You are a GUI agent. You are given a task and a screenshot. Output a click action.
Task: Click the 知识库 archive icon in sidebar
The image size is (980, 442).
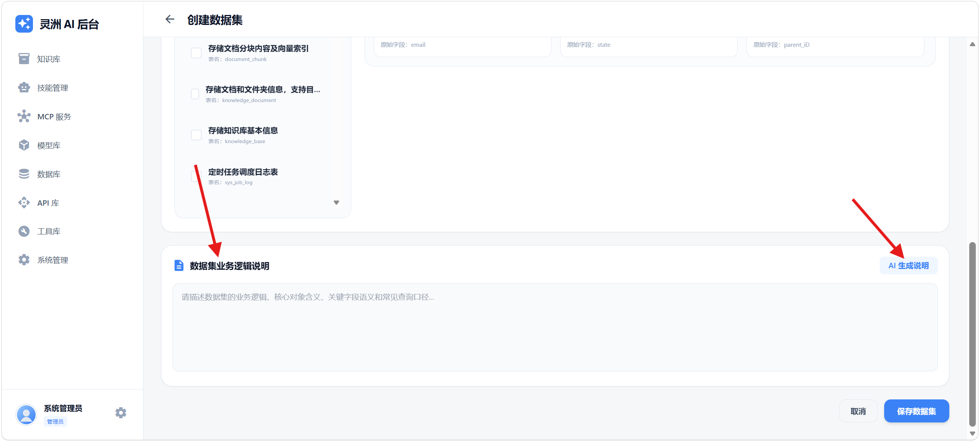tap(24, 59)
